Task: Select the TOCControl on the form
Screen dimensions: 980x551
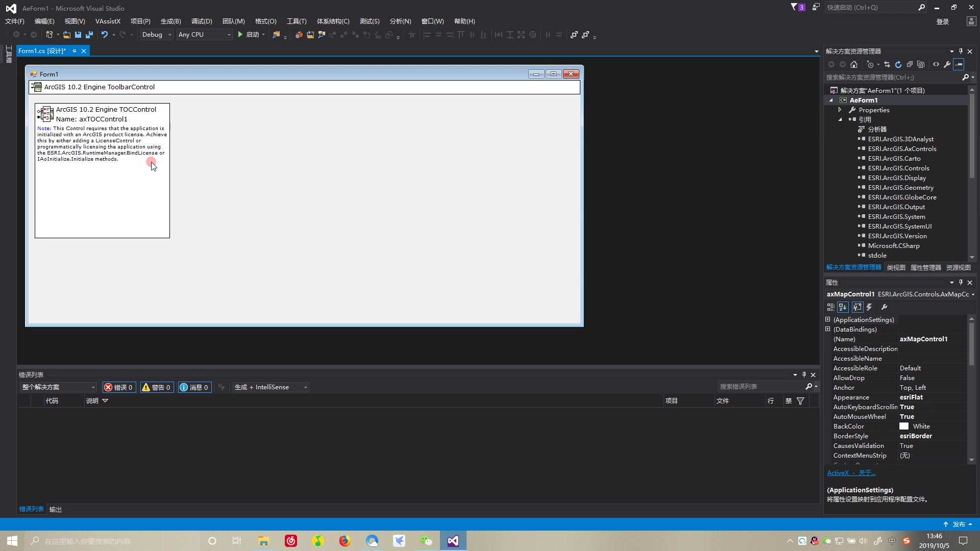Action: coord(102,171)
